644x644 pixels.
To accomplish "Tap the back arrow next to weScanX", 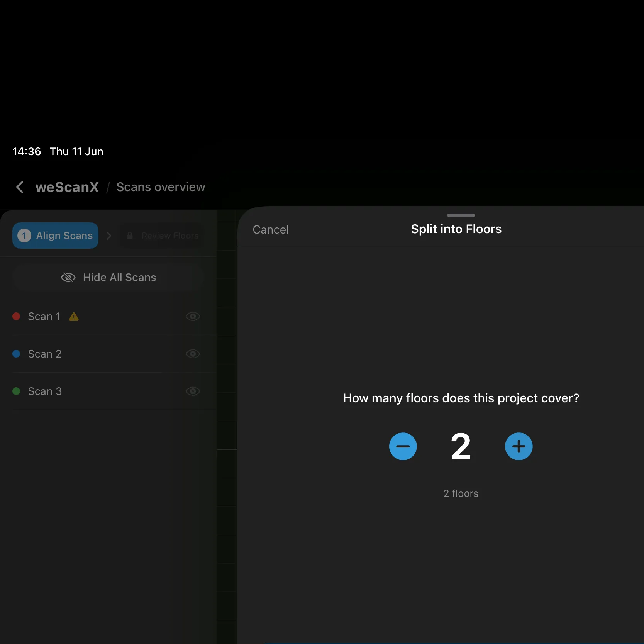I will (x=20, y=187).
